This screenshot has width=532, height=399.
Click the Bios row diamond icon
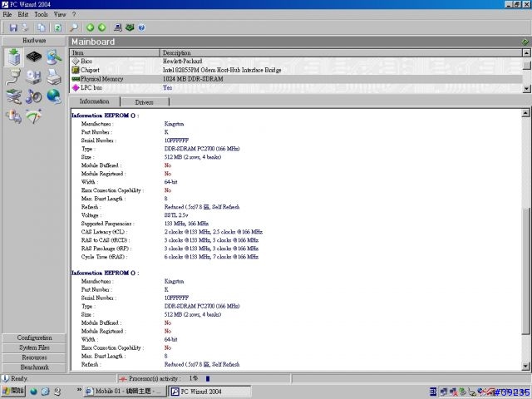tap(76, 62)
